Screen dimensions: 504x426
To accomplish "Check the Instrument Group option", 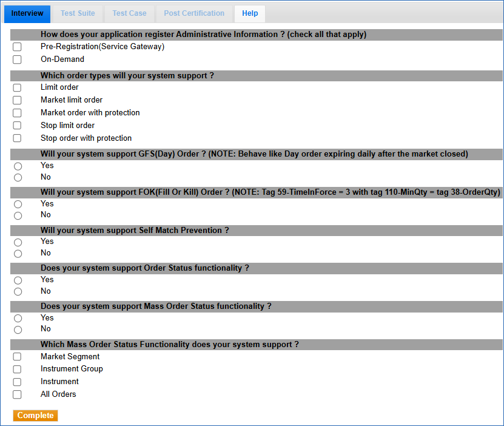I will coord(17,369).
